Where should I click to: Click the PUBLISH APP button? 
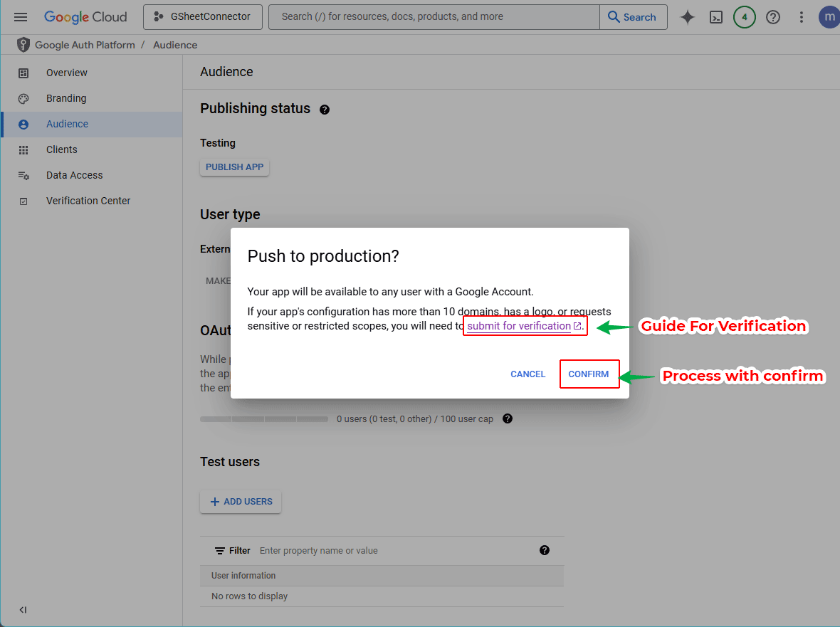point(235,167)
